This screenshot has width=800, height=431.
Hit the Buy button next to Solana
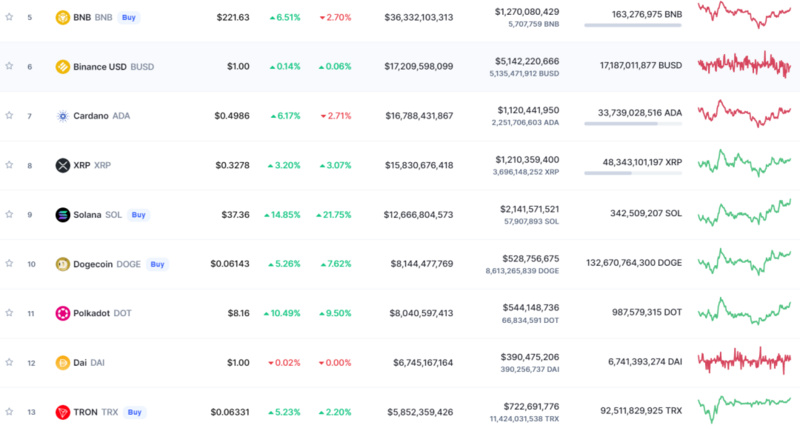tap(138, 215)
